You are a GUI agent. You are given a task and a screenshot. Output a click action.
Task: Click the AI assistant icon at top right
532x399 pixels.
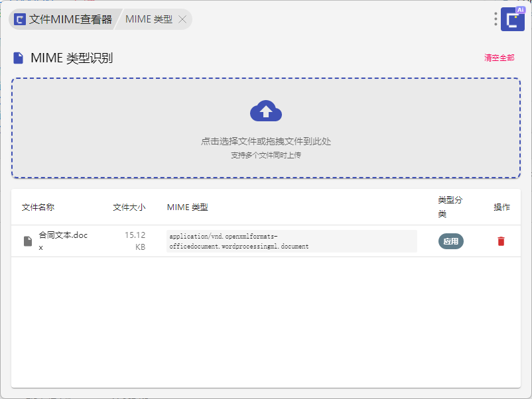513,19
